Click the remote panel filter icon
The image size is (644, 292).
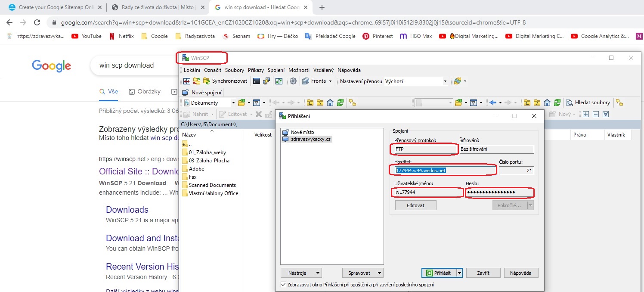[474, 103]
